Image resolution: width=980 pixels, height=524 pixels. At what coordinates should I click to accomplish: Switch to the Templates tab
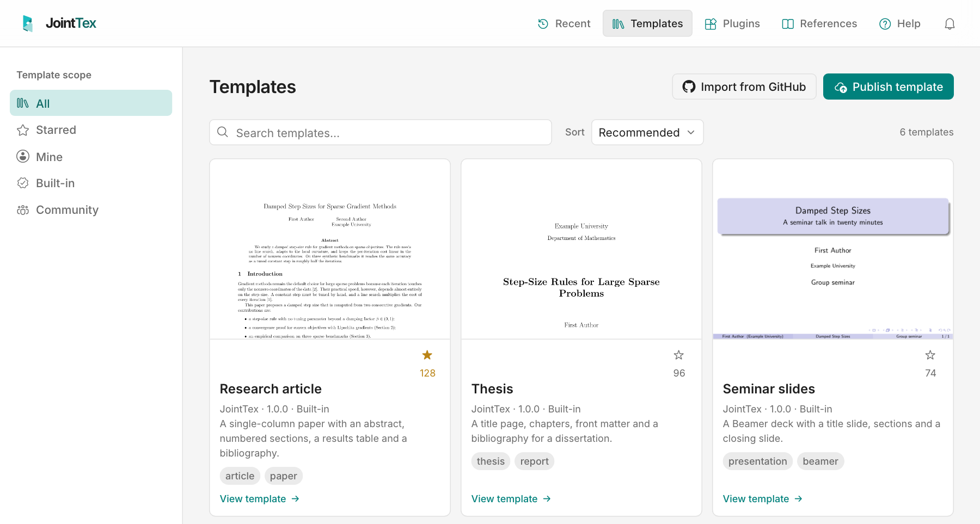[647, 23]
